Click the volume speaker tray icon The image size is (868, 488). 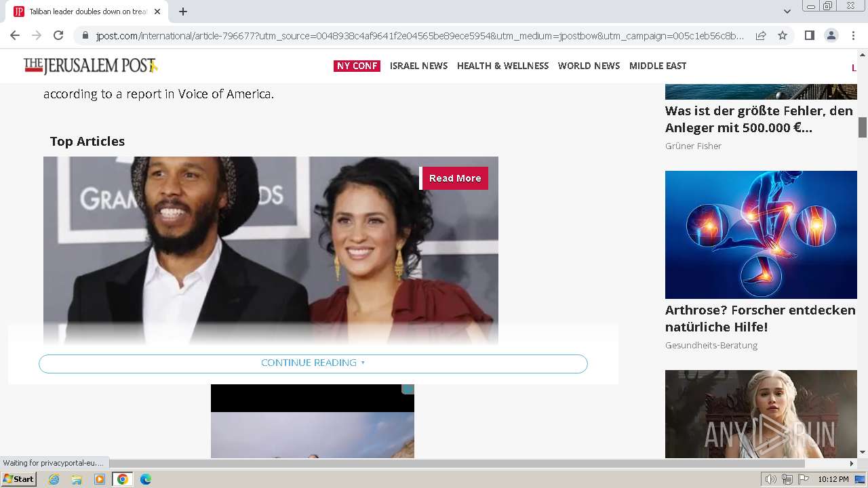point(771,479)
